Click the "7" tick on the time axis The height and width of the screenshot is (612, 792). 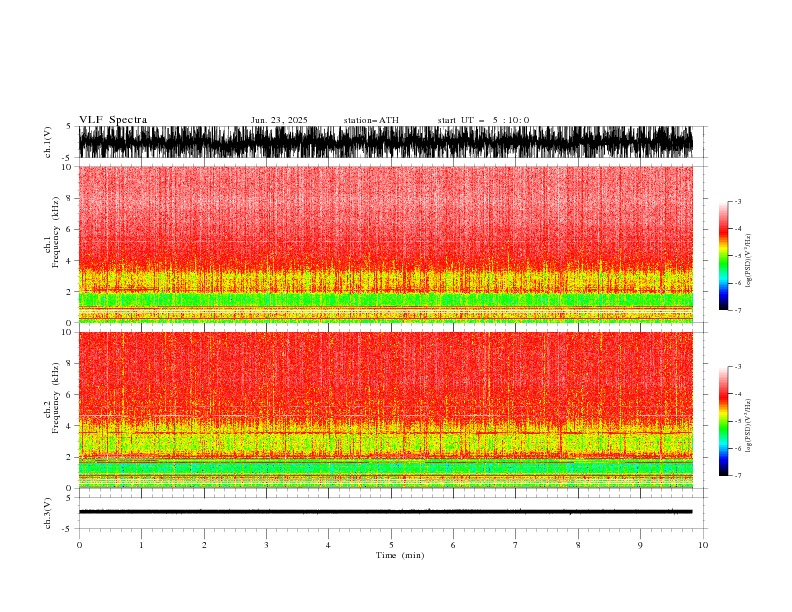tap(516, 545)
